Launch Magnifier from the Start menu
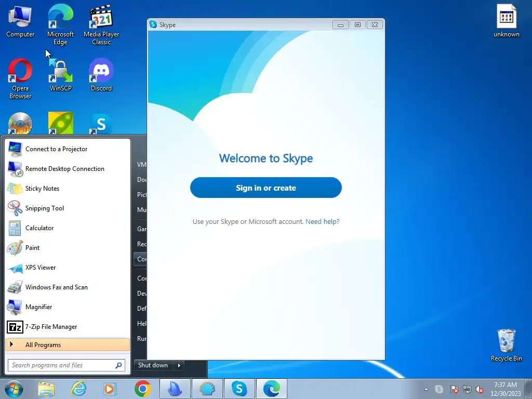This screenshot has width=532, height=399. (x=68, y=307)
